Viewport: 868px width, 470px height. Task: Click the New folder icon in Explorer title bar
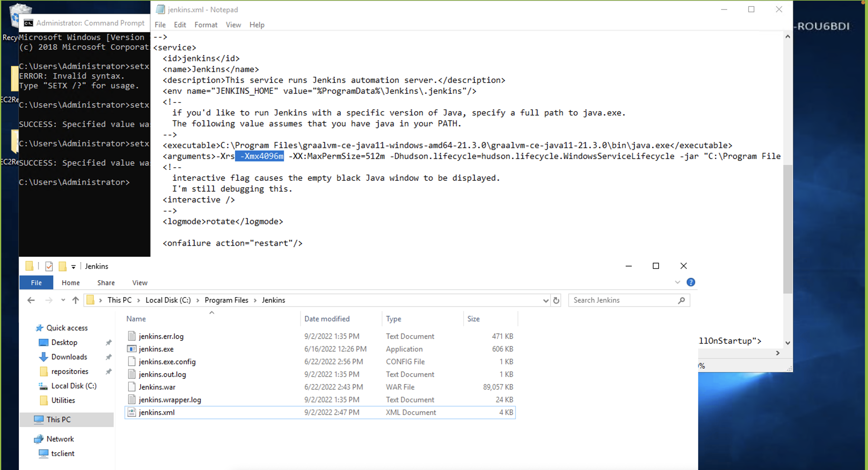point(62,266)
